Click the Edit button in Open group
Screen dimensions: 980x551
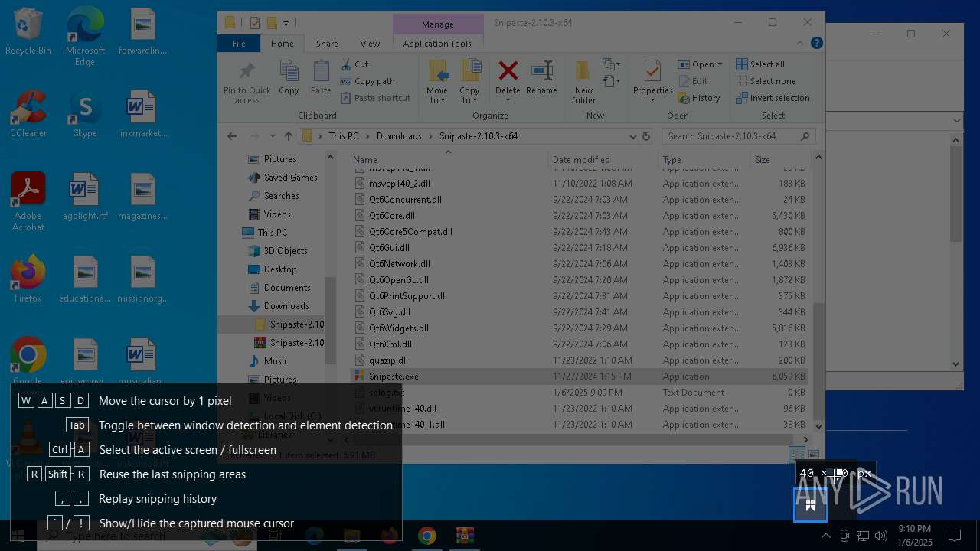pos(693,81)
